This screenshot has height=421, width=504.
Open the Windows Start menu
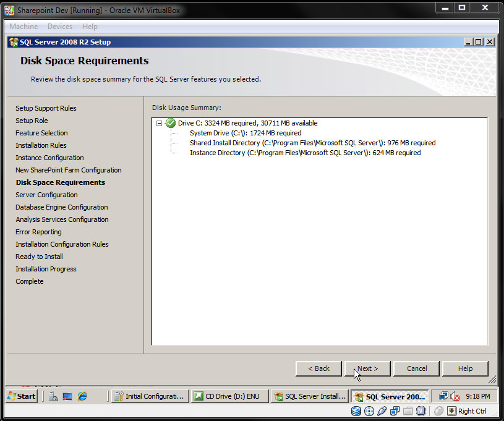click(x=22, y=396)
